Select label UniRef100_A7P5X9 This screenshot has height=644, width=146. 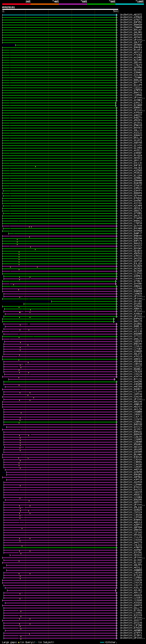point(131,112)
